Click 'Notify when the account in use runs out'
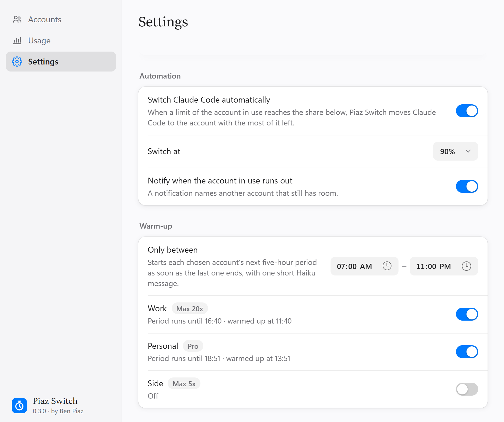This screenshot has height=422, width=504. [220, 181]
